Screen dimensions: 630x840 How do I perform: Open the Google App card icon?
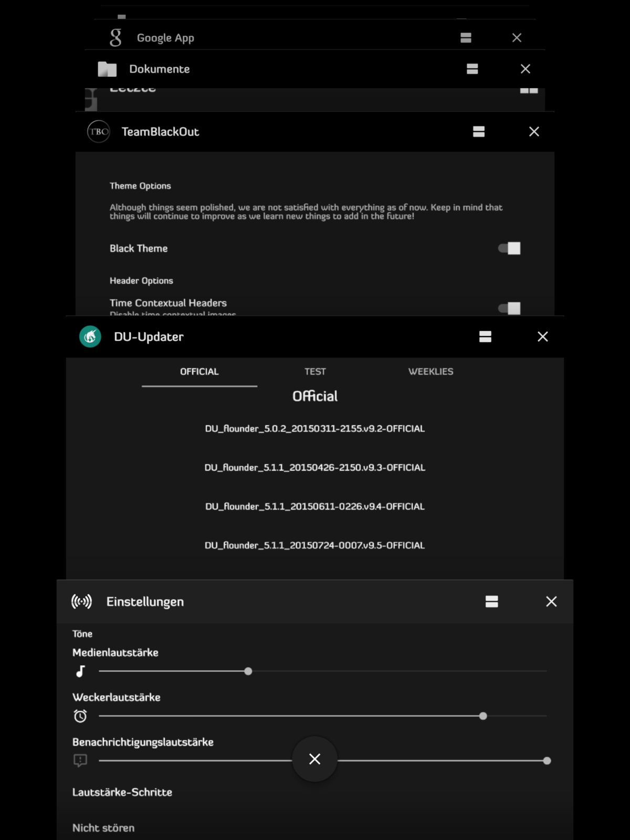tap(115, 38)
